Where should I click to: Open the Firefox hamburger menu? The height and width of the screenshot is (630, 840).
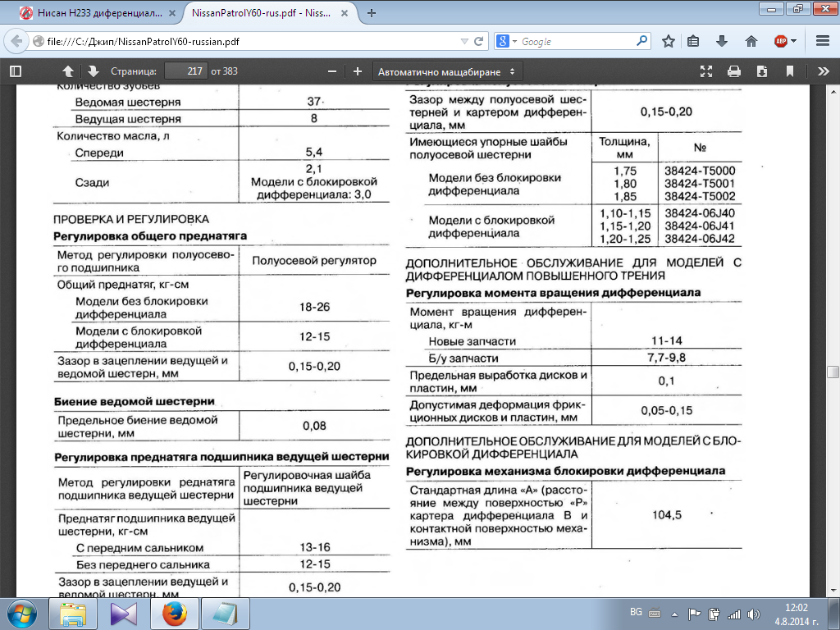(x=823, y=41)
